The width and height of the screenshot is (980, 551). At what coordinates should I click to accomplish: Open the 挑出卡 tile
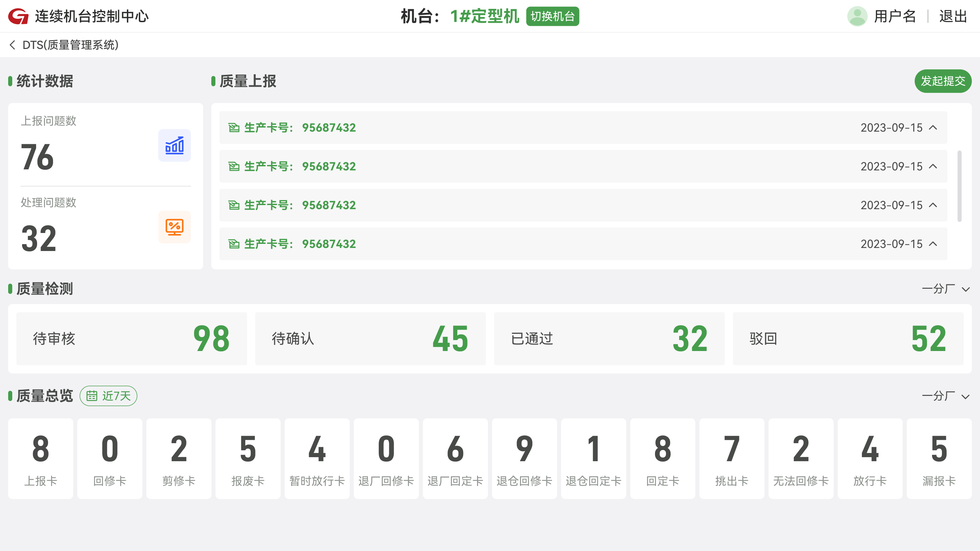(732, 458)
